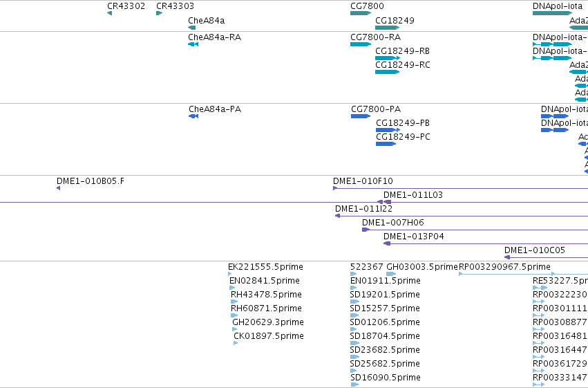The image size is (588, 388).
Task: Select the SD15257.5prime EST label
Action: [x=385, y=308]
